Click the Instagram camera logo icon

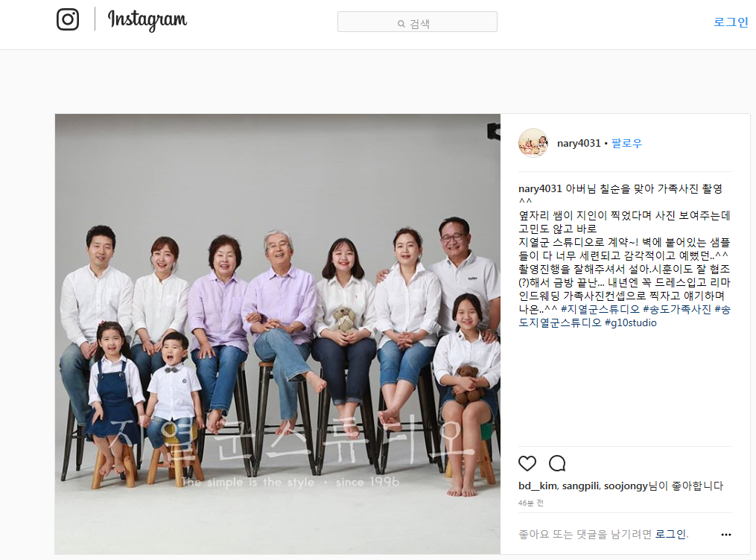pos(68,19)
